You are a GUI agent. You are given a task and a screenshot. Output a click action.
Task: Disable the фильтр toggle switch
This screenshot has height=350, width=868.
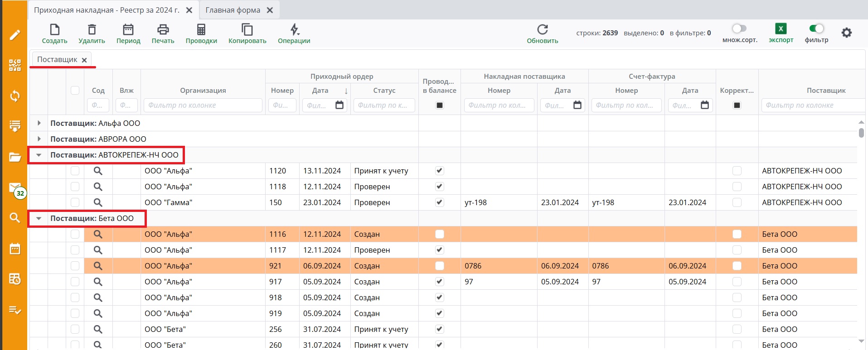816,29
